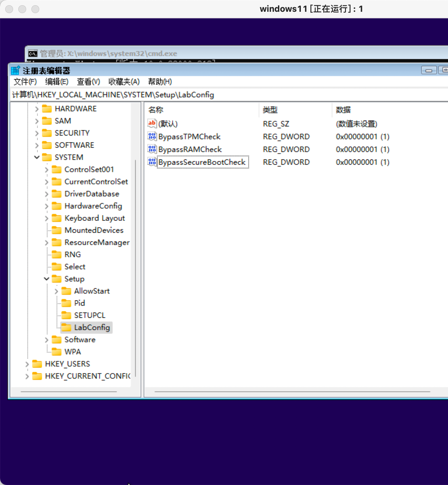Select the HARDWARE folder icon
The height and width of the screenshot is (485, 448).
tap(47, 109)
